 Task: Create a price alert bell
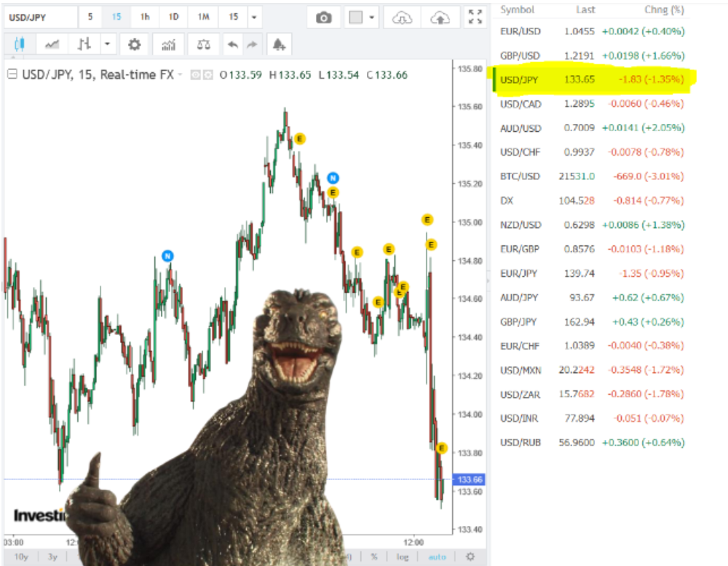(279, 44)
